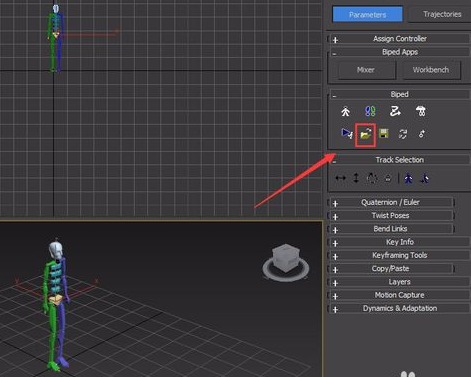Collapse the Biped rollout header
Image resolution: width=471 pixels, height=377 pixels.
400,94
